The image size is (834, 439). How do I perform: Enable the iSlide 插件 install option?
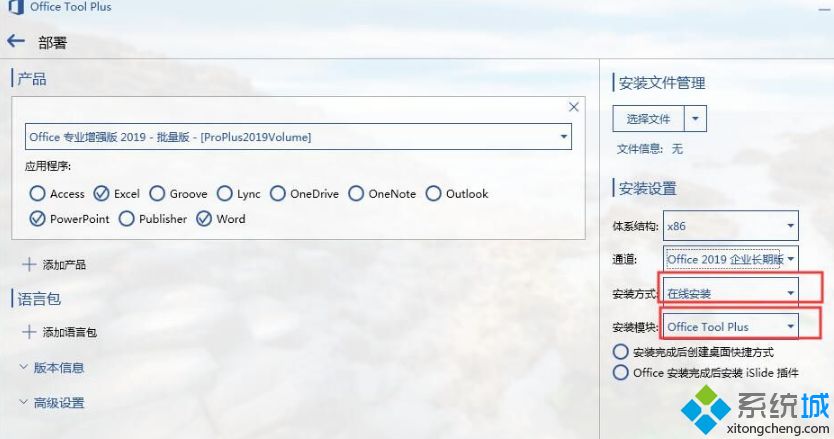click(620, 372)
